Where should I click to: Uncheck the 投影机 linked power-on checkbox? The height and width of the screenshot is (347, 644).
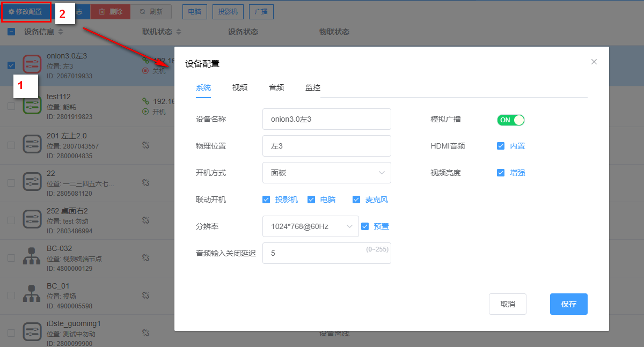266,200
